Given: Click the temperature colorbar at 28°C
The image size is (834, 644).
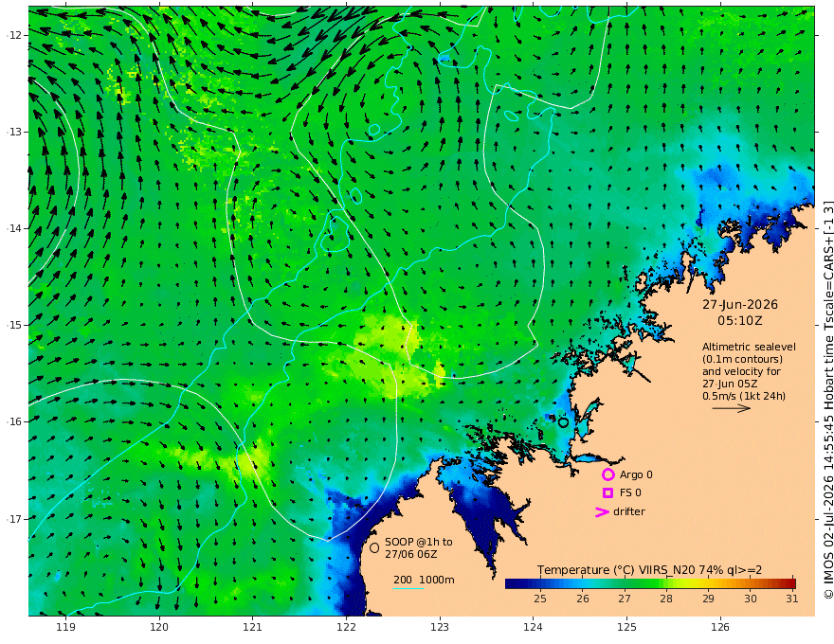Looking at the screenshot, I should pos(666,584).
